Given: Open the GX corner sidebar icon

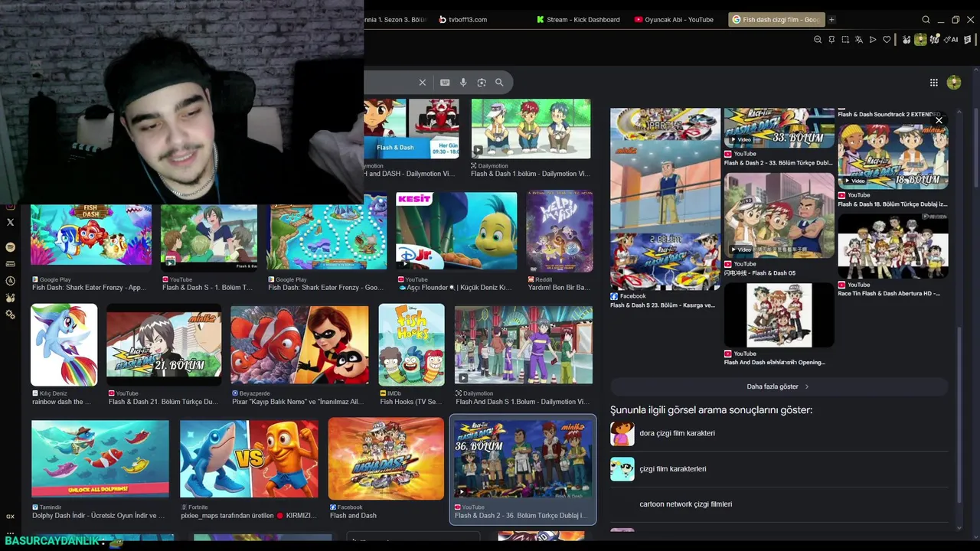Looking at the screenshot, I should click(10, 517).
